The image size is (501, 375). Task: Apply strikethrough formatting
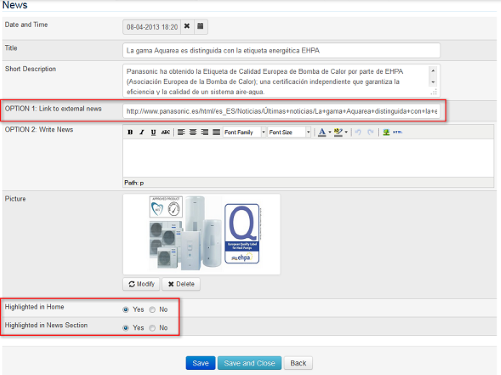[165, 132]
